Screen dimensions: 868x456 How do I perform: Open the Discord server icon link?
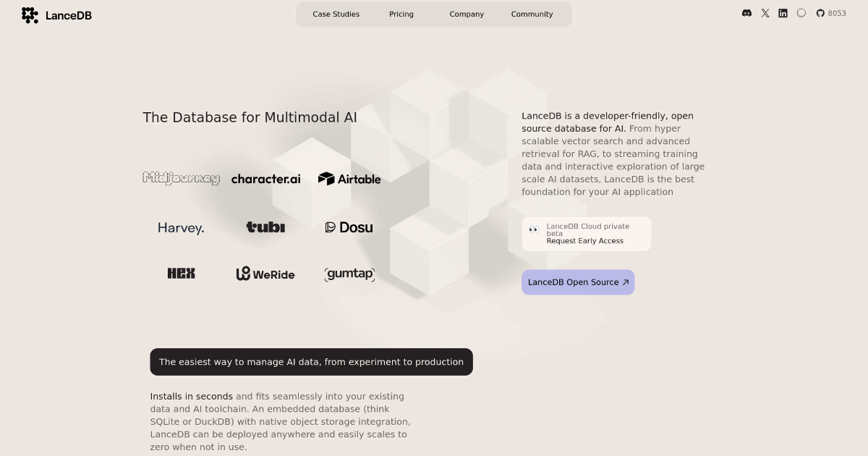click(x=746, y=13)
